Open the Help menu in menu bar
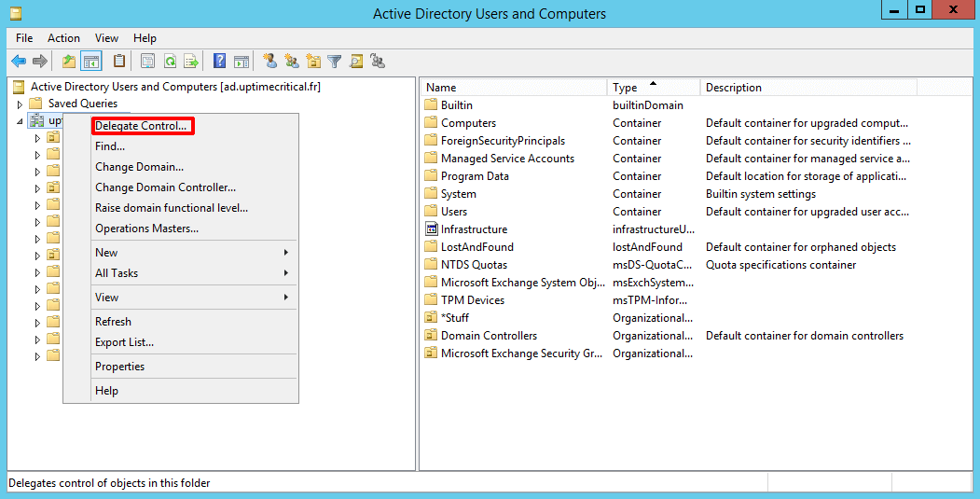The height and width of the screenshot is (499, 980). [145, 38]
